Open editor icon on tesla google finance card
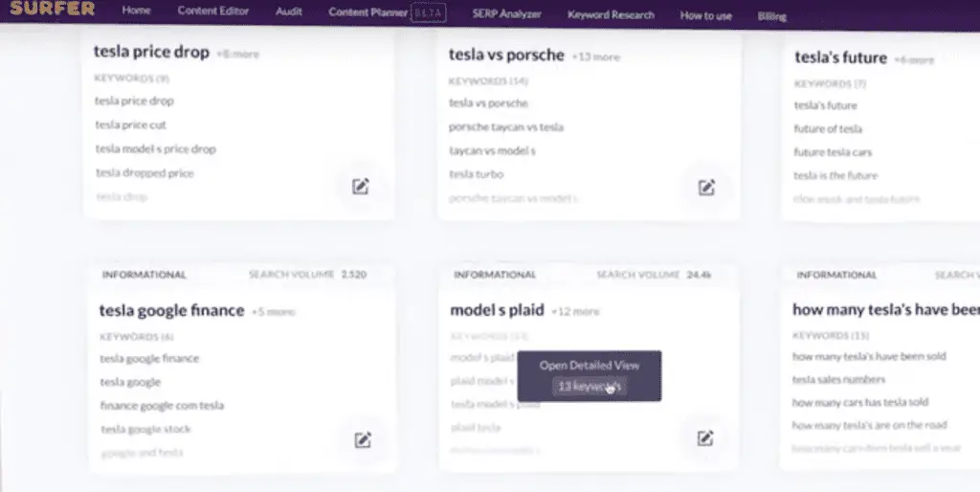980x492 pixels. click(x=362, y=439)
